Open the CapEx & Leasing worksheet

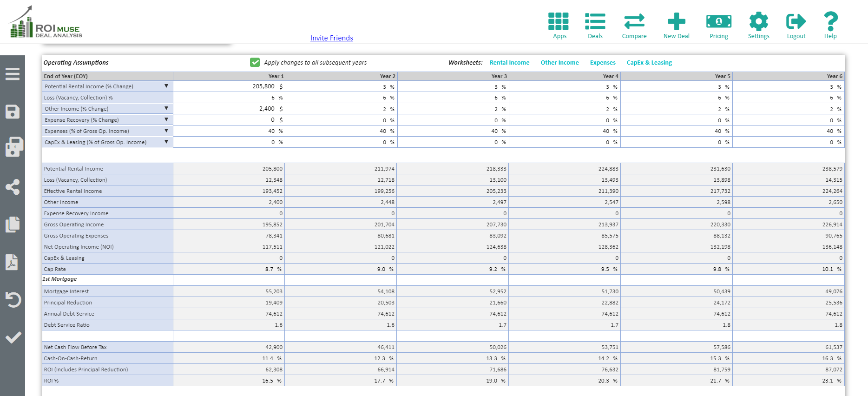click(x=649, y=63)
